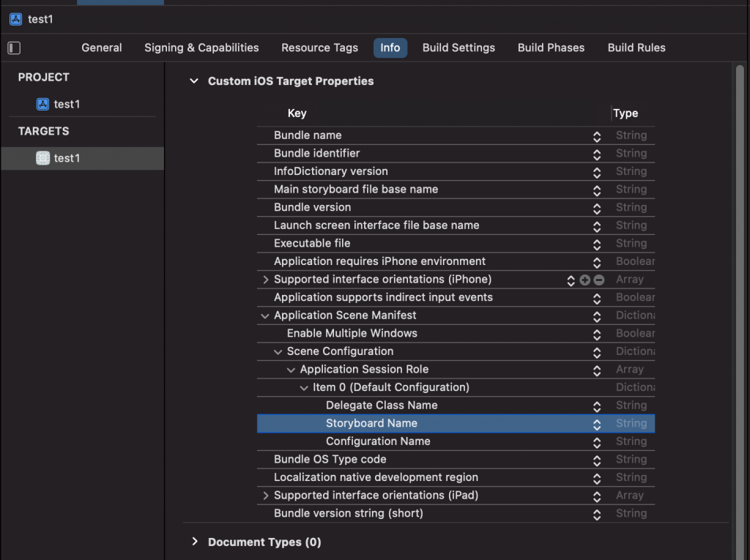Expand Supported interface orientations (iPad)
Screen dimensions: 750x560
(265, 496)
